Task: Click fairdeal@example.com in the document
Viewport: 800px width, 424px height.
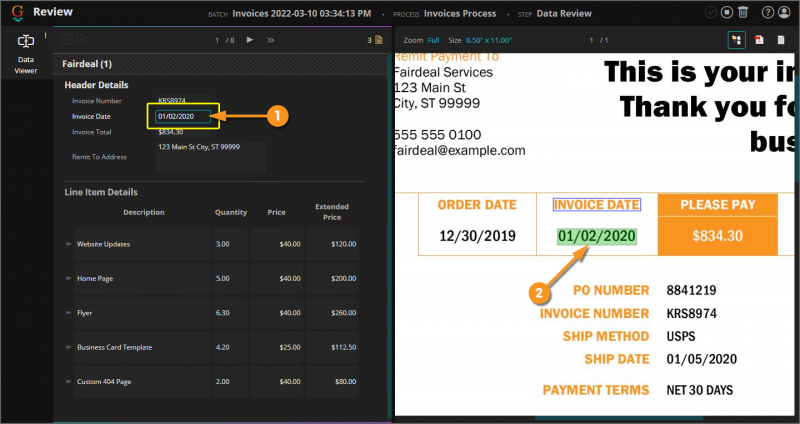Action: (x=460, y=151)
